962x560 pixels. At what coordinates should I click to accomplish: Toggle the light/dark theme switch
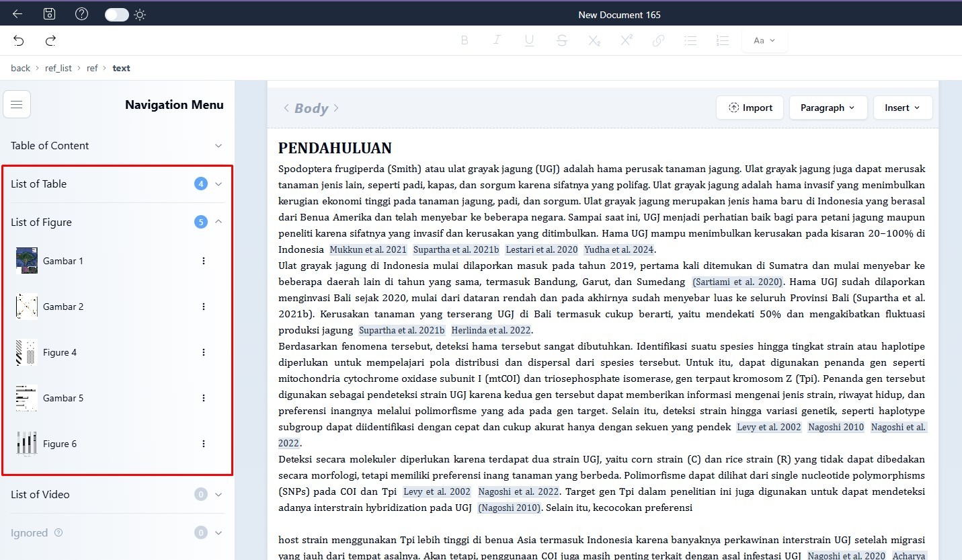[117, 14]
